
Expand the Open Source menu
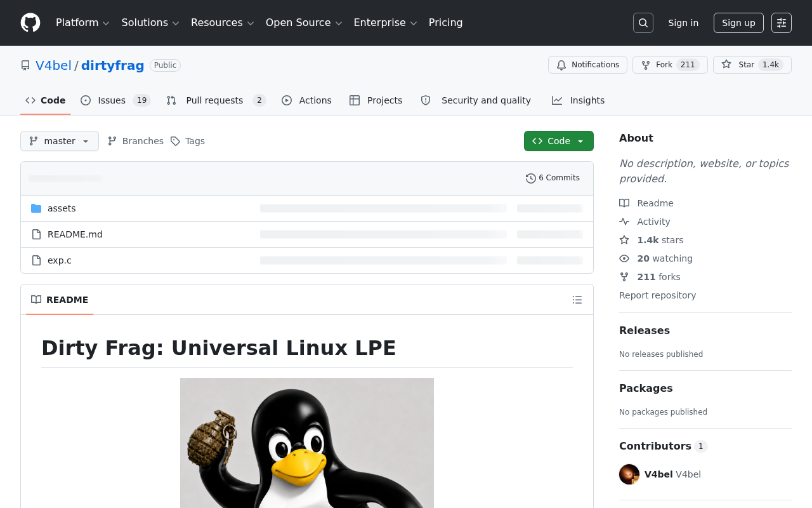(x=304, y=23)
